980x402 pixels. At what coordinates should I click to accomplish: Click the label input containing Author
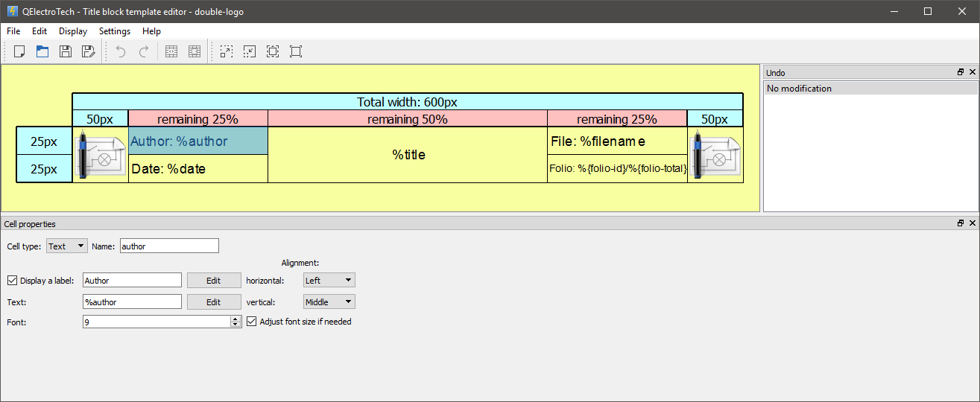point(132,281)
